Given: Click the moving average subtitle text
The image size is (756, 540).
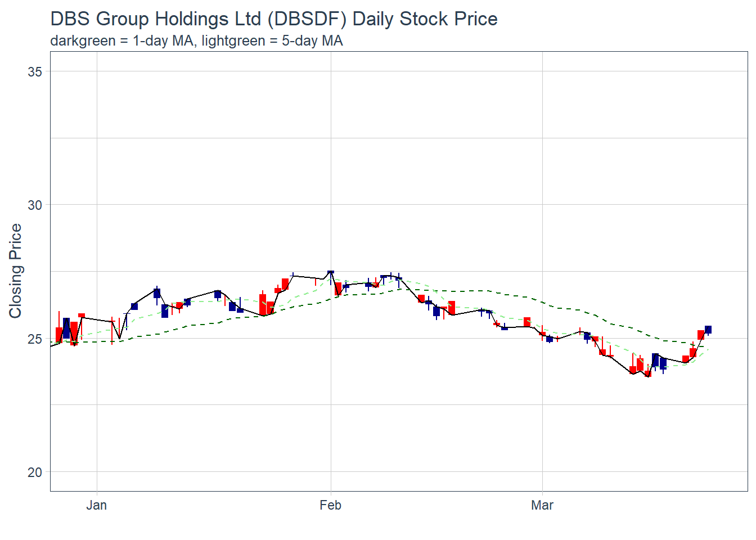Looking at the screenshot, I should pos(196,41).
